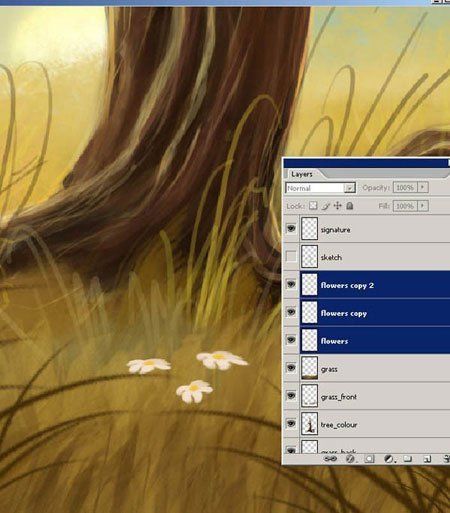450x513 pixels.
Task: Toggle the Lock all padlock icon
Action: [x=349, y=206]
